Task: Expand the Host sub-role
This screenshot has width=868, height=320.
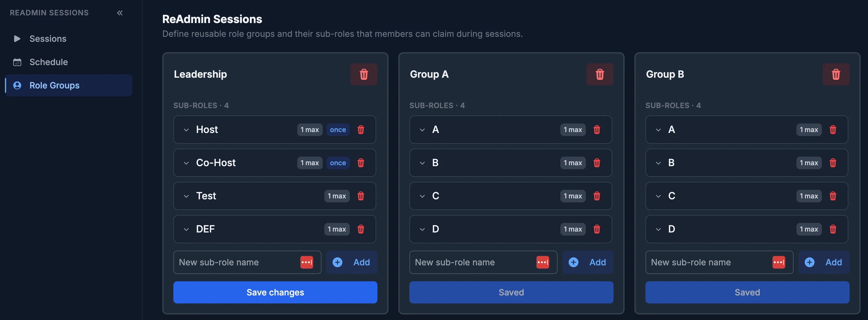Action: coord(186,130)
